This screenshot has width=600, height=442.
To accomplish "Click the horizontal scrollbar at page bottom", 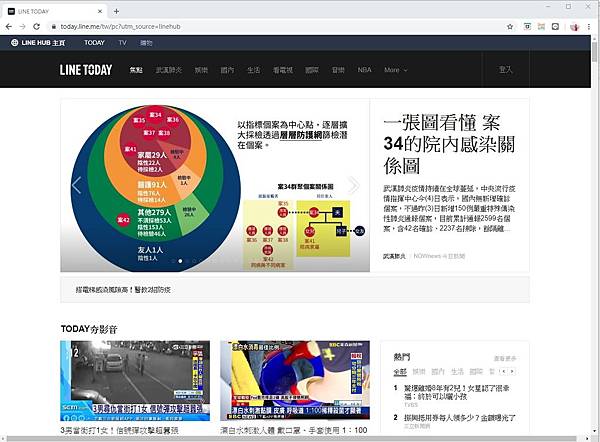I will point(292,439).
